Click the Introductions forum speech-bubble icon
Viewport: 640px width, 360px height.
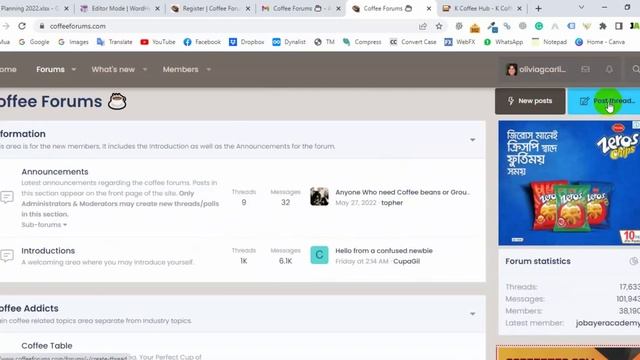pyautogui.click(x=7, y=256)
